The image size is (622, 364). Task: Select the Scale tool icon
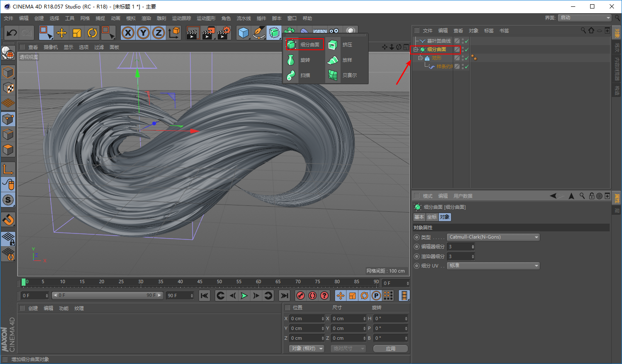pyautogui.click(x=77, y=33)
